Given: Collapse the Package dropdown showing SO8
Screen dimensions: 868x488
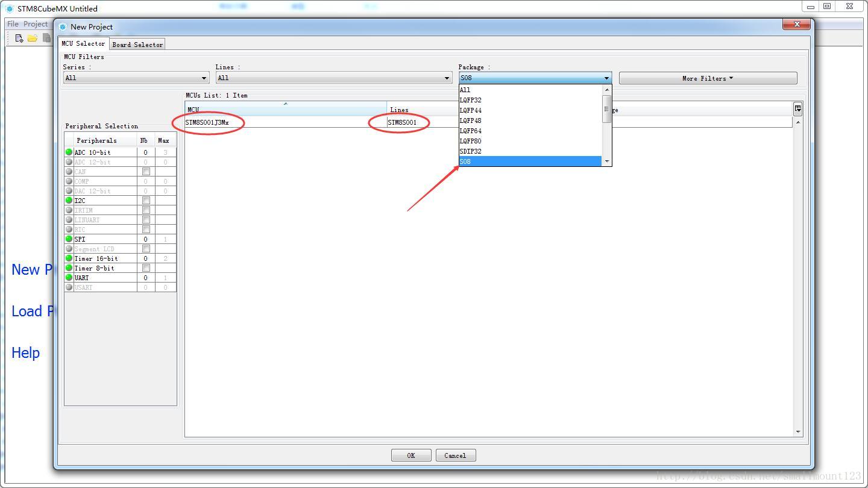Looking at the screenshot, I should pos(535,78).
